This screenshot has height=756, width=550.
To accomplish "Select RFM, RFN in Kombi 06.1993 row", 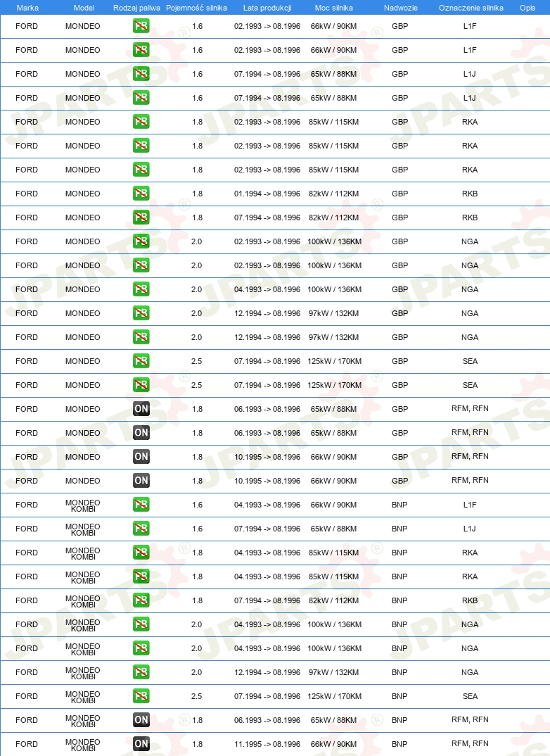I will (x=470, y=719).
